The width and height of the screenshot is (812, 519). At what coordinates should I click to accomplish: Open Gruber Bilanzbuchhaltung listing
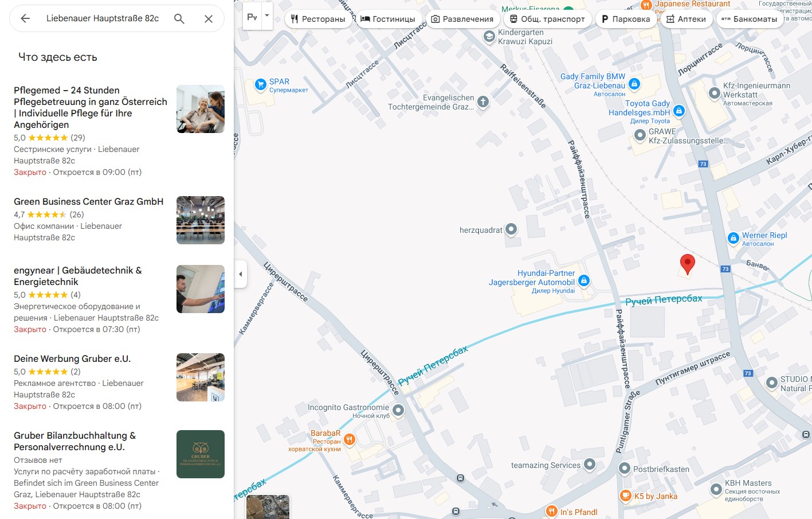click(75, 441)
